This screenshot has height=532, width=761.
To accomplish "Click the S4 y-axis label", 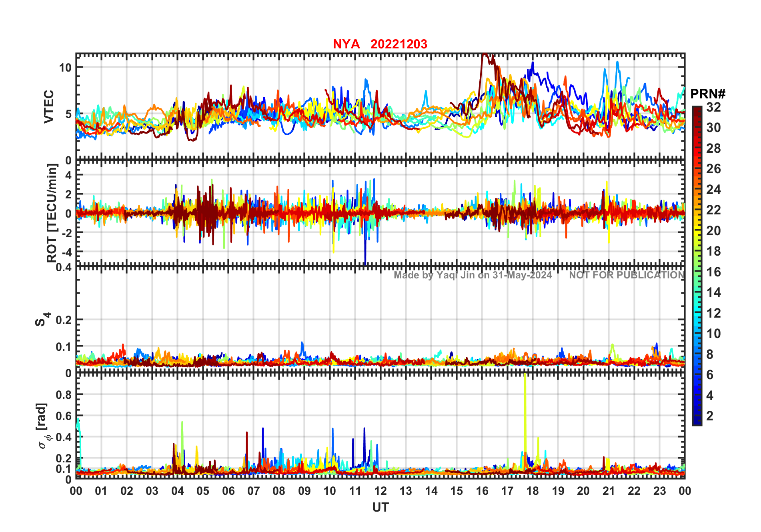I will point(42,320).
